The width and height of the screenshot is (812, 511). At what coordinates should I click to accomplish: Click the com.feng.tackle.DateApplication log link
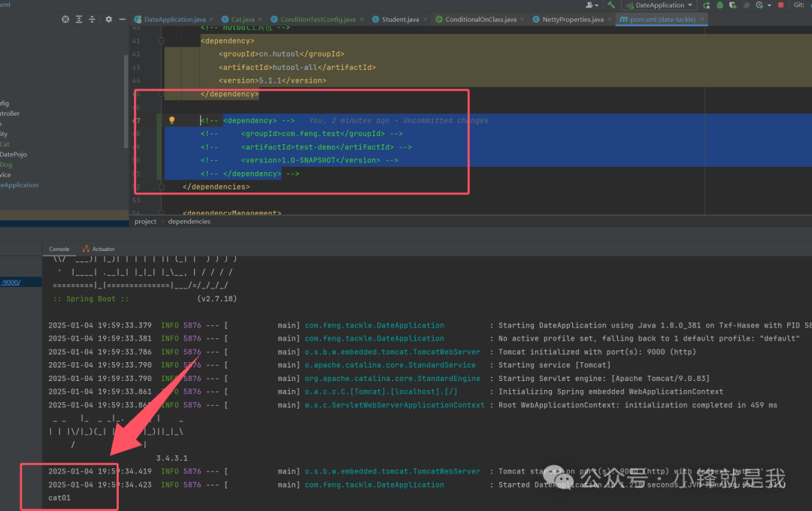point(374,325)
